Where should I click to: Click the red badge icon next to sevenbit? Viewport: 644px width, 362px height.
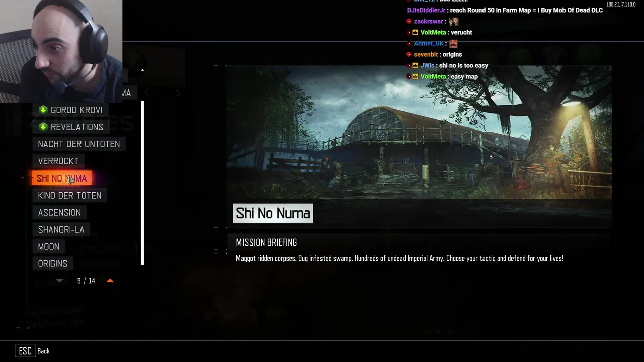[x=409, y=54]
